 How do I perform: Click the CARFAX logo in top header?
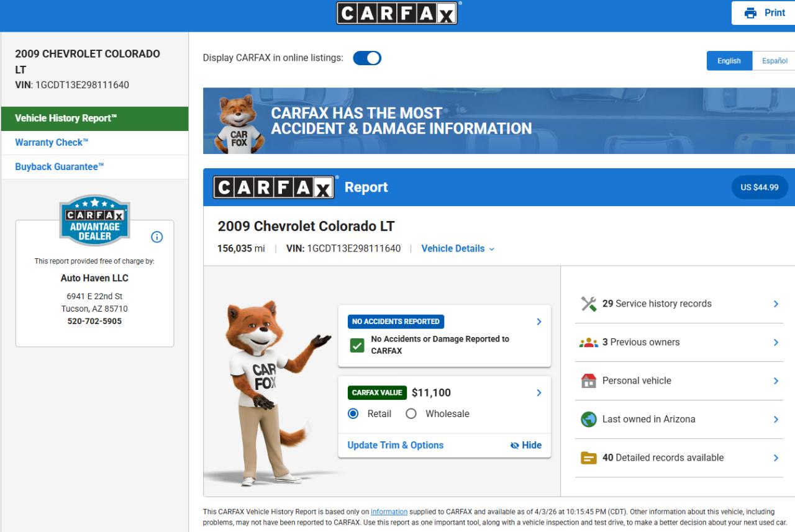pyautogui.click(x=397, y=13)
